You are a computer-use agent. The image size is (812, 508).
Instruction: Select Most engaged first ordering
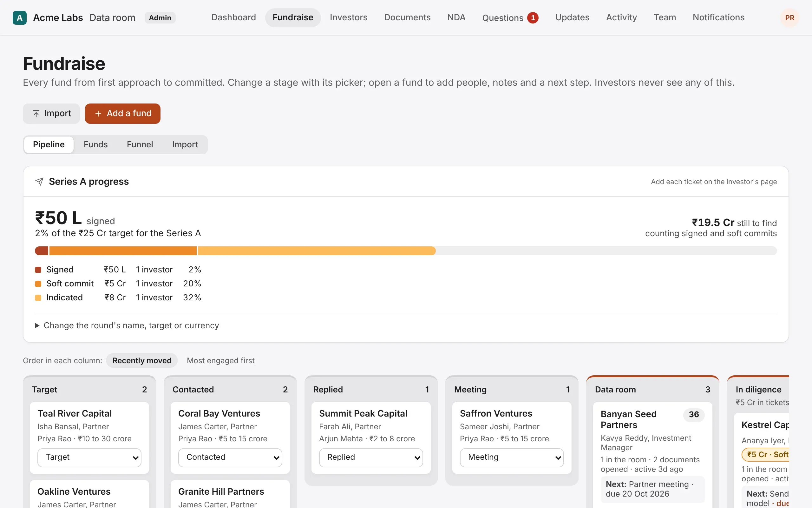tap(220, 360)
